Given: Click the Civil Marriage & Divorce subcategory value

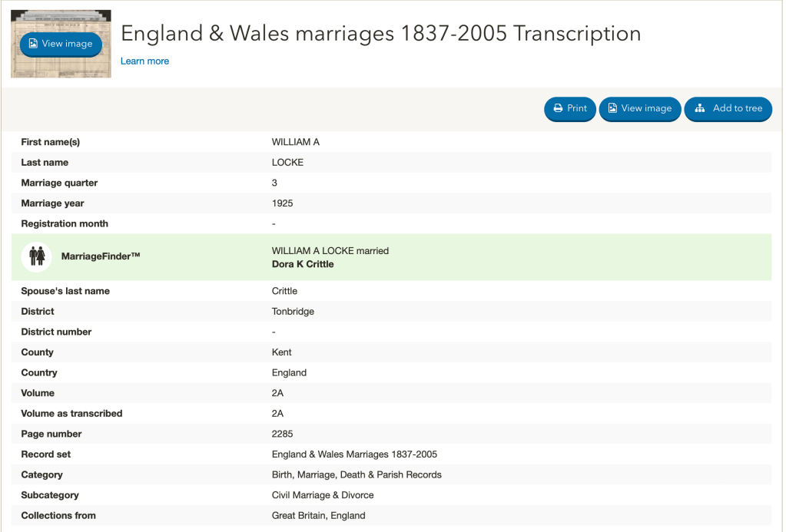Looking at the screenshot, I should (323, 495).
